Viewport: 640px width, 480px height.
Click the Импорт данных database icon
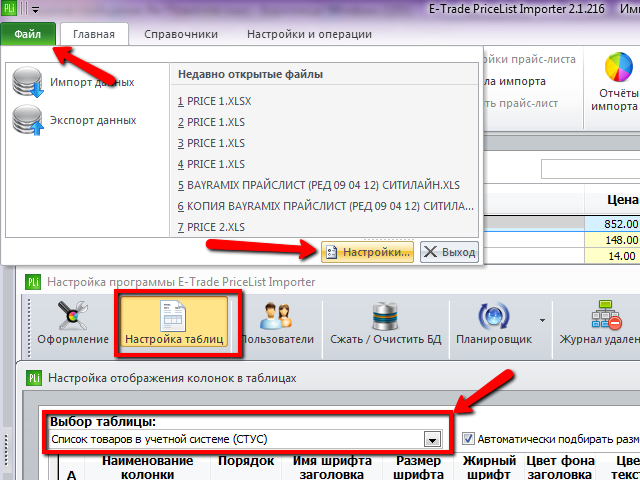pyautogui.click(x=27, y=82)
